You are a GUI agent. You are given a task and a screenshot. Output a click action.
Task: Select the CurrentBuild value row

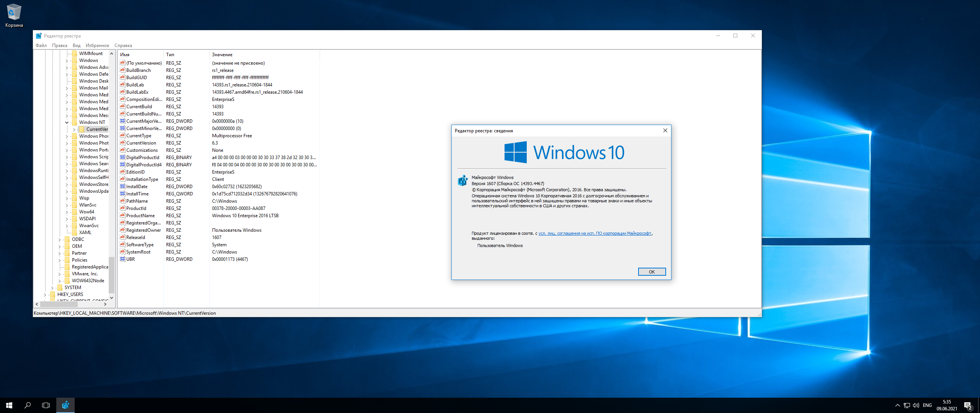(218, 106)
